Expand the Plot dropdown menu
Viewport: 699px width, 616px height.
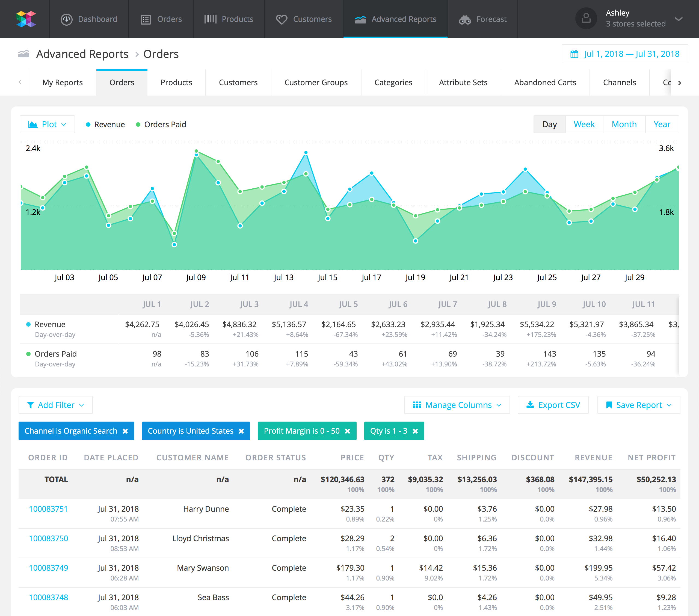tap(47, 124)
